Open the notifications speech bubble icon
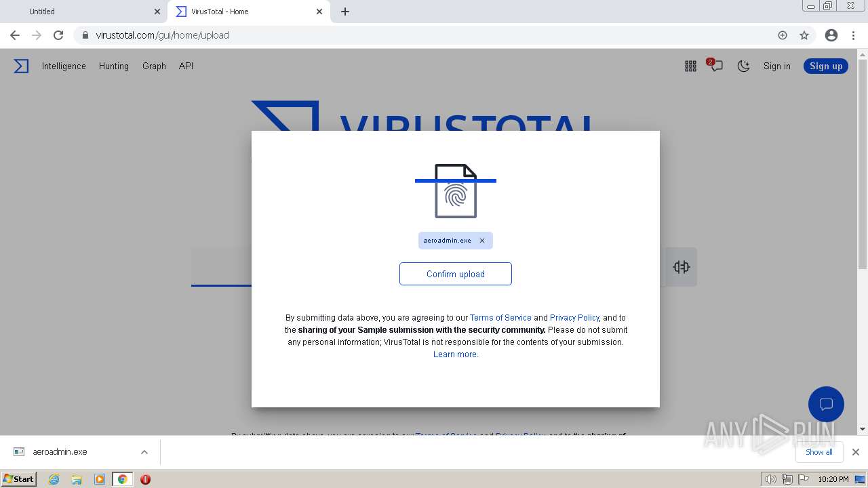The image size is (868, 488). pos(715,66)
